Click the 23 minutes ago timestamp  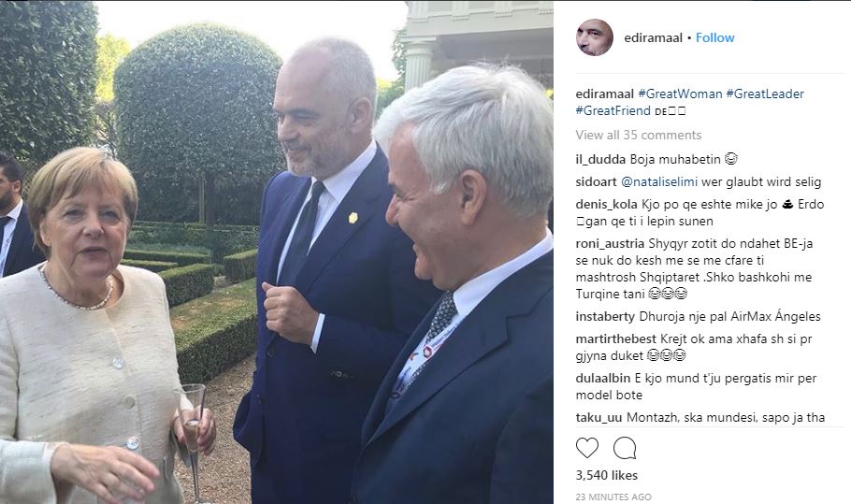coord(613,497)
